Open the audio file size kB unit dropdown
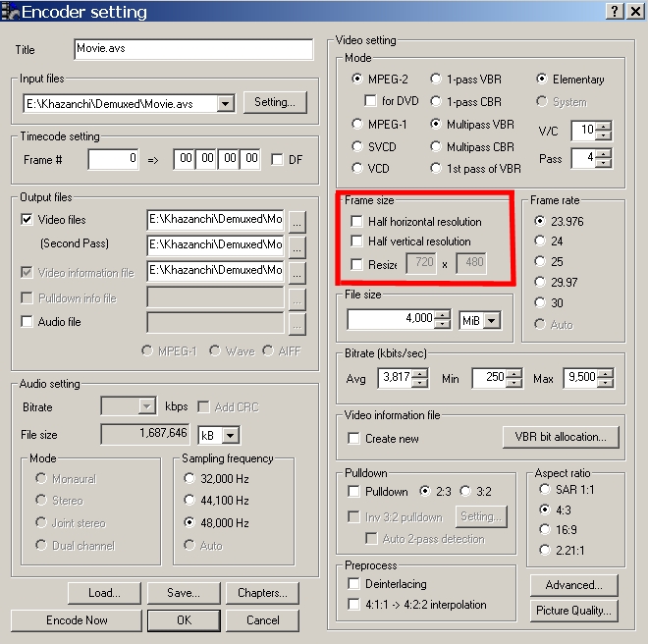The height and width of the screenshot is (644, 648). pos(231,435)
